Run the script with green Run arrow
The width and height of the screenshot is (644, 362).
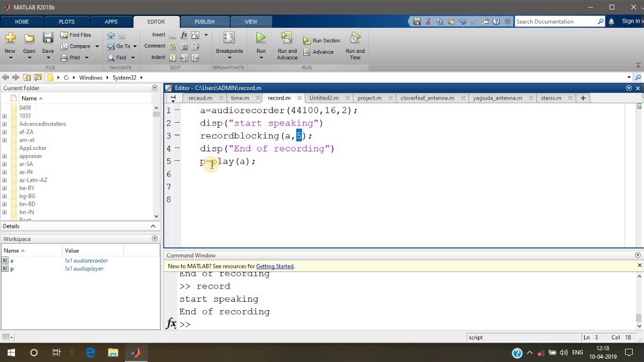point(261,38)
